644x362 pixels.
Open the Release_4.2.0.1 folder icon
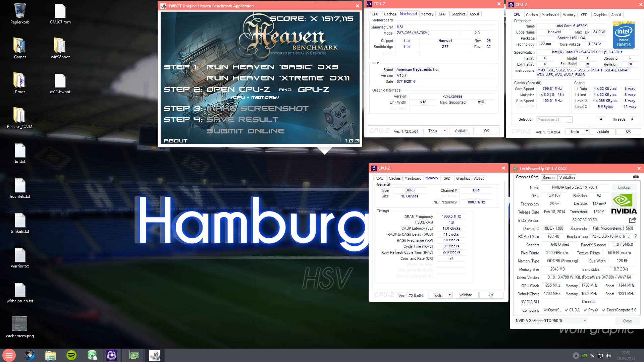pyautogui.click(x=20, y=118)
